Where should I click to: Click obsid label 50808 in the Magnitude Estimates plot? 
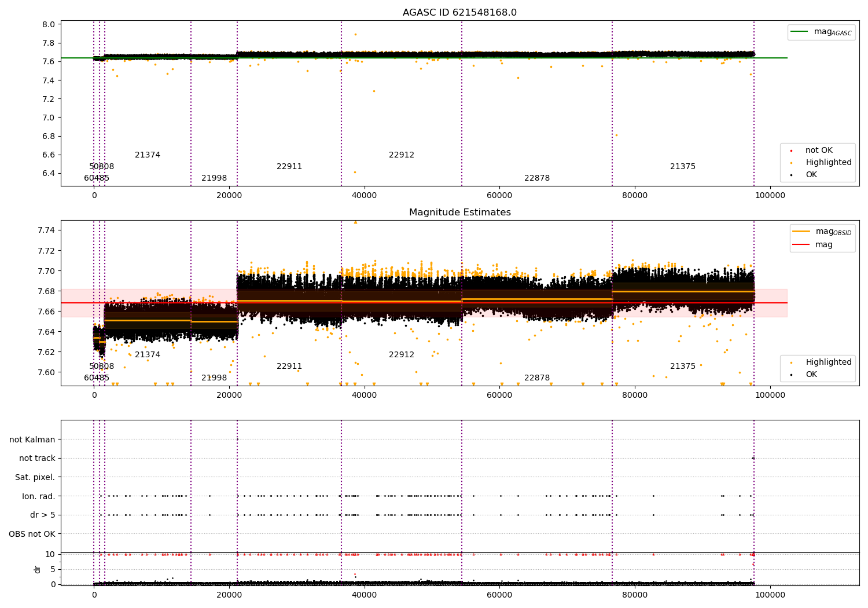(102, 367)
